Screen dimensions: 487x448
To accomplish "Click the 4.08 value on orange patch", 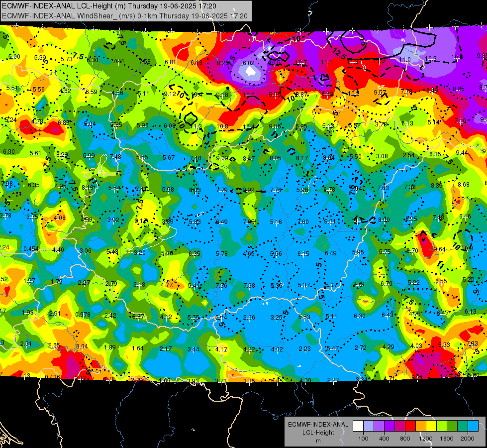I will [60, 218].
